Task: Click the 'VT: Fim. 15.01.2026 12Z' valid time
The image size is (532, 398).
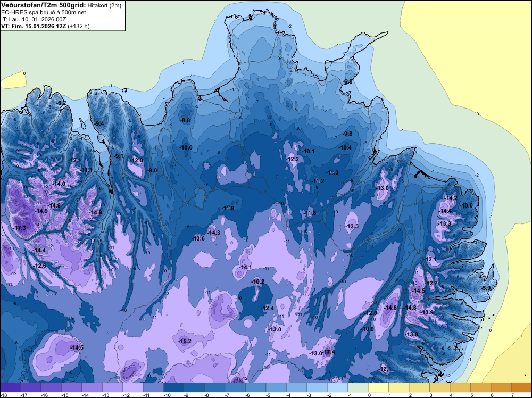Action: point(34,26)
